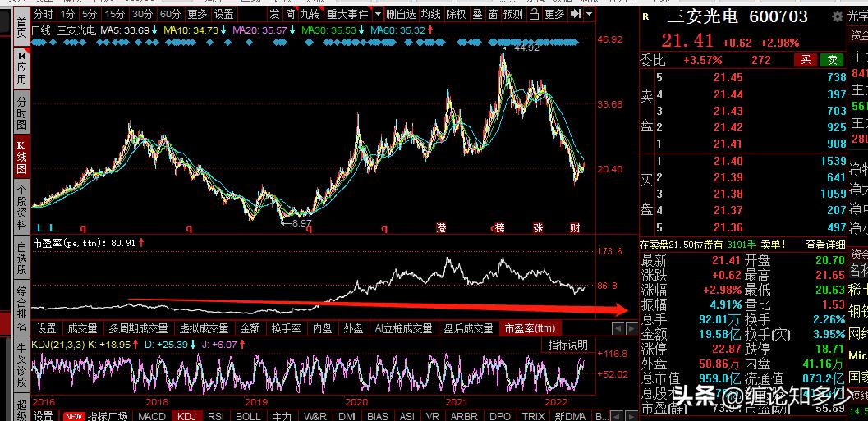Click the 港 event marker under the chart
Image resolution: width=868 pixels, height=421 pixels.
[441, 227]
